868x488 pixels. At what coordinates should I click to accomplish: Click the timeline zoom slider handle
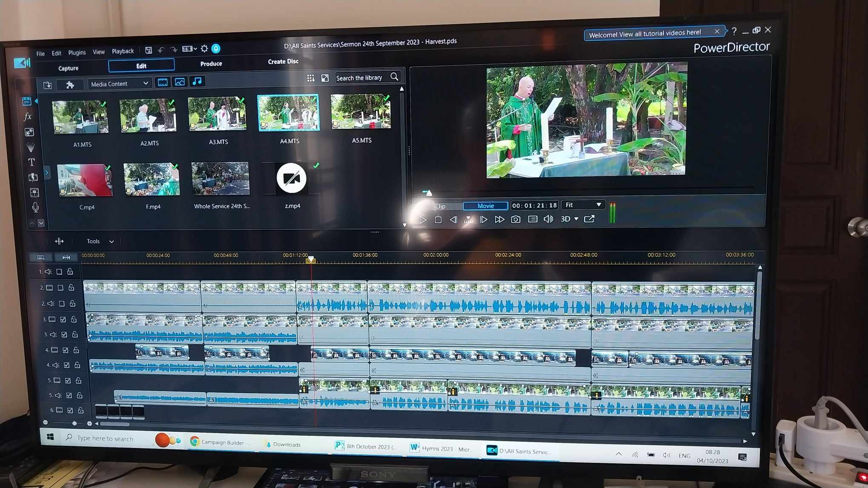point(74,423)
